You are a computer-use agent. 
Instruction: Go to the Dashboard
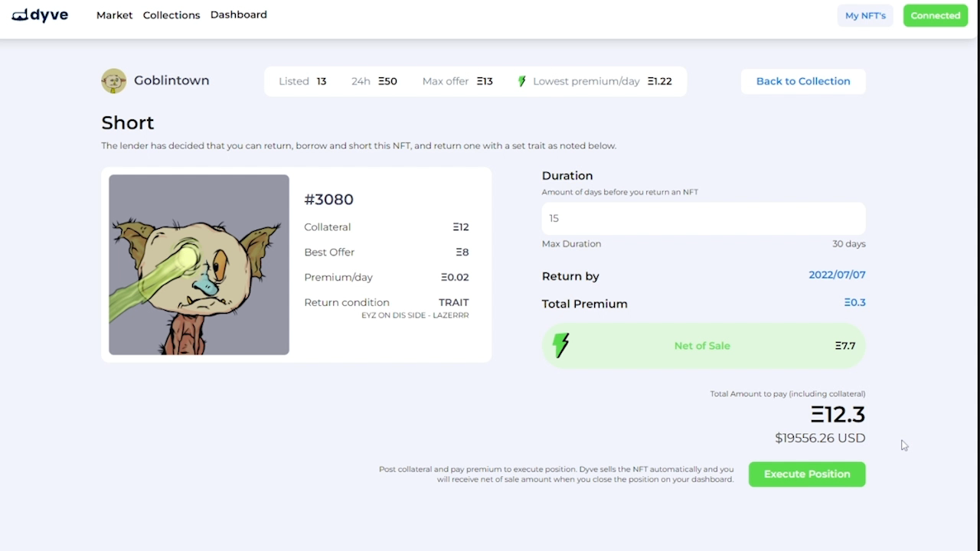(x=239, y=15)
